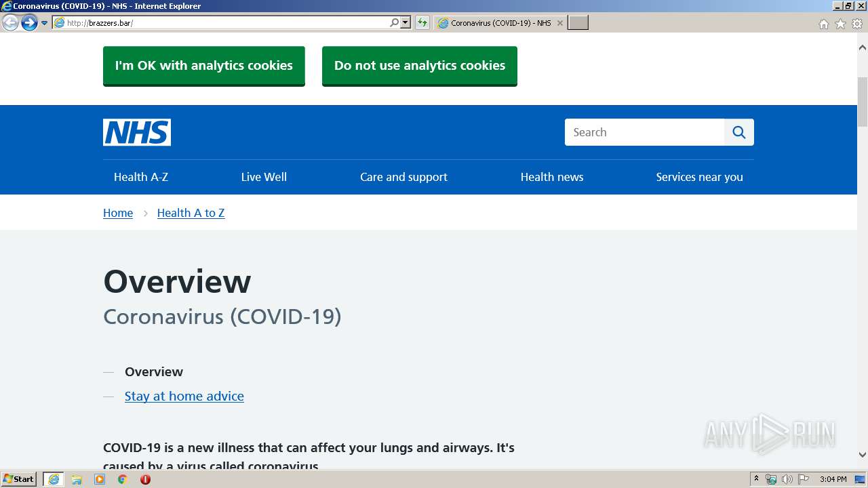Click the page favicon in the address bar
Image resolution: width=868 pixels, height=488 pixels.
(x=59, y=23)
